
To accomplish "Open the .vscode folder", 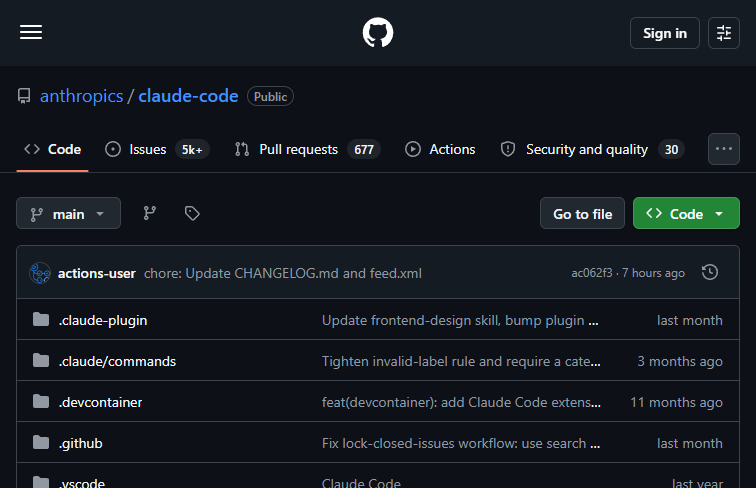I will (x=81, y=482).
